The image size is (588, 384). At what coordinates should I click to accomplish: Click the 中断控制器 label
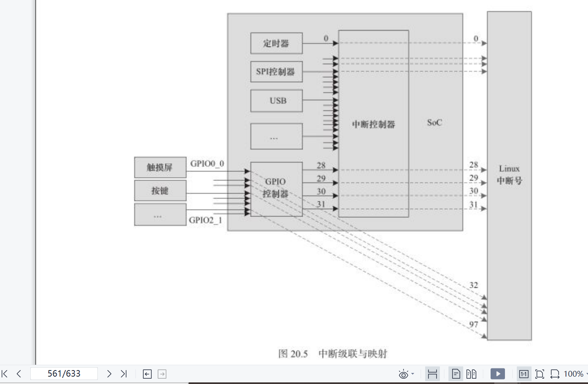click(374, 124)
